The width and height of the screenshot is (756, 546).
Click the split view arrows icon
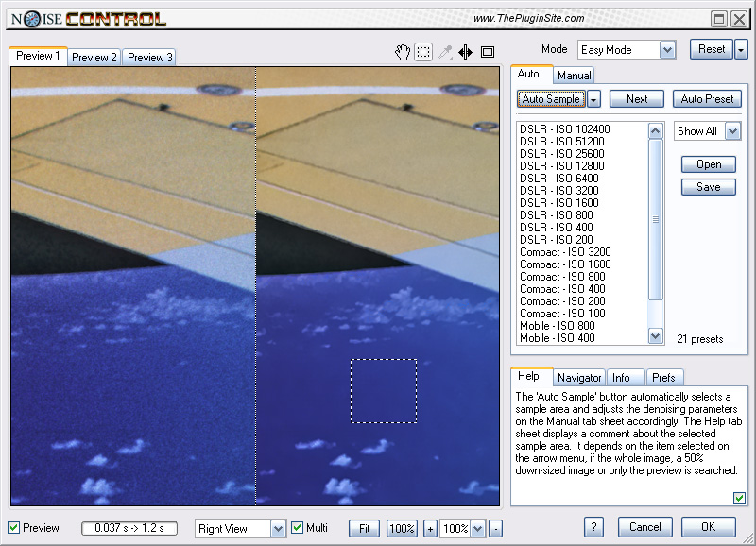point(466,53)
